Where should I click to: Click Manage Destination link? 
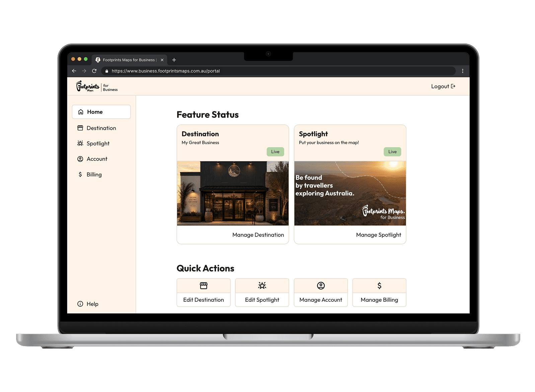coord(258,235)
